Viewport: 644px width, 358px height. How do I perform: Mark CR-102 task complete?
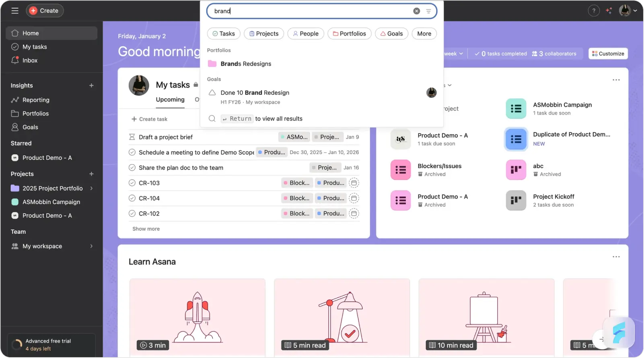click(132, 214)
